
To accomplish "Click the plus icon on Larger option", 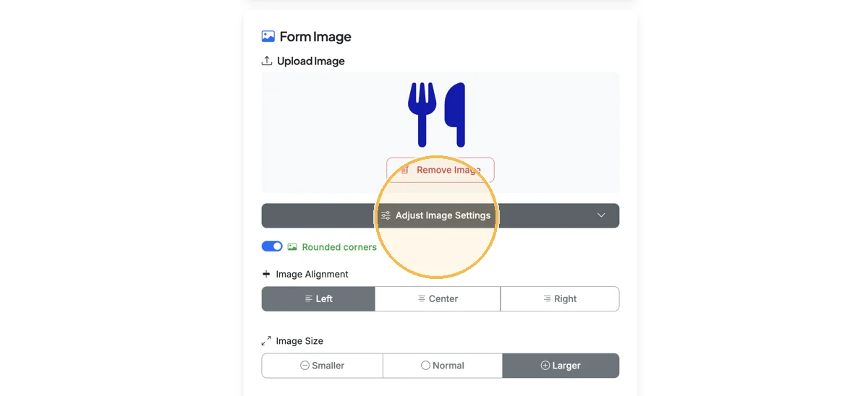I will click(x=545, y=366).
